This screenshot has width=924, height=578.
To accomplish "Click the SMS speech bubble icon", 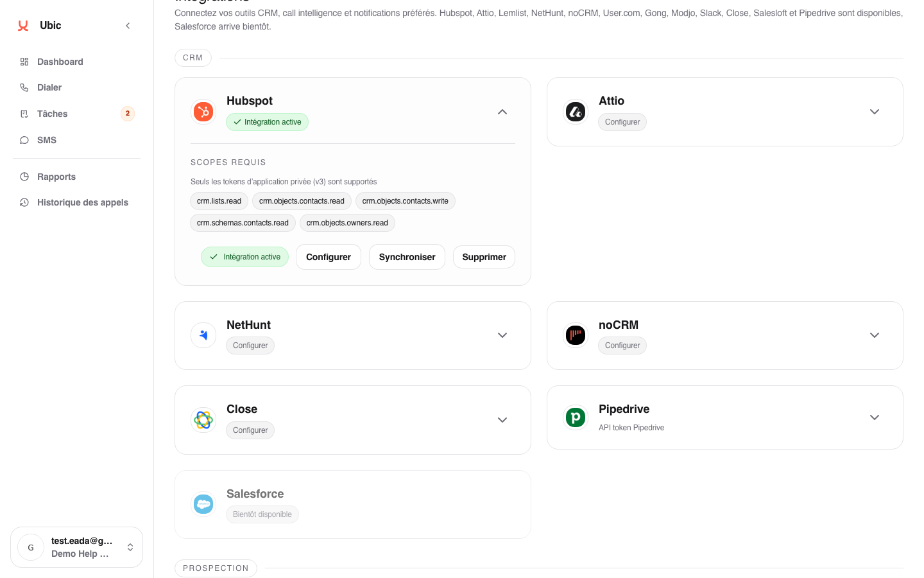I will [24, 140].
